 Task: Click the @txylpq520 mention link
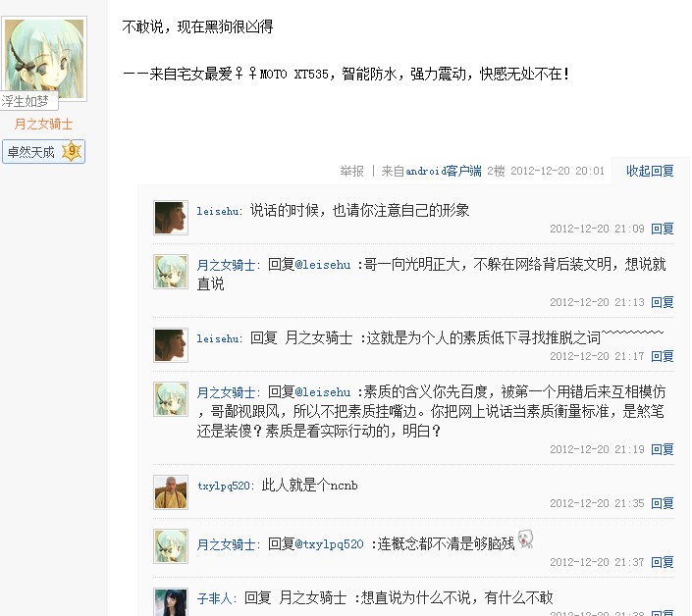[x=329, y=544]
